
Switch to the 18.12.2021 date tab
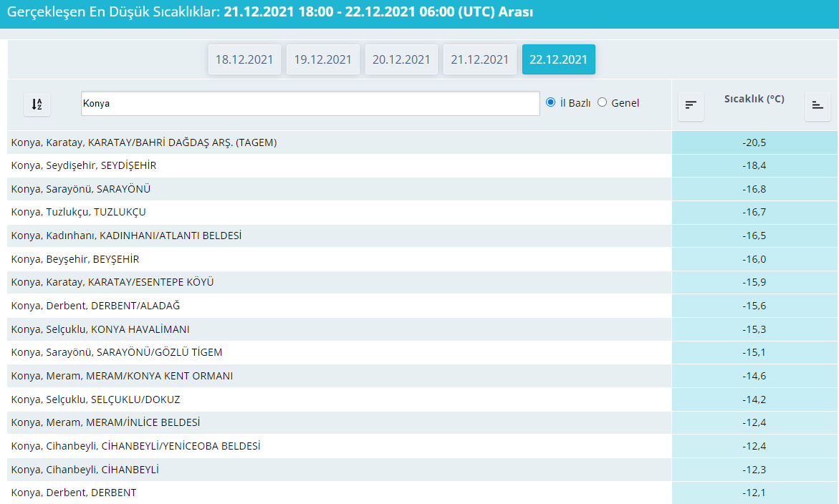pyautogui.click(x=244, y=59)
